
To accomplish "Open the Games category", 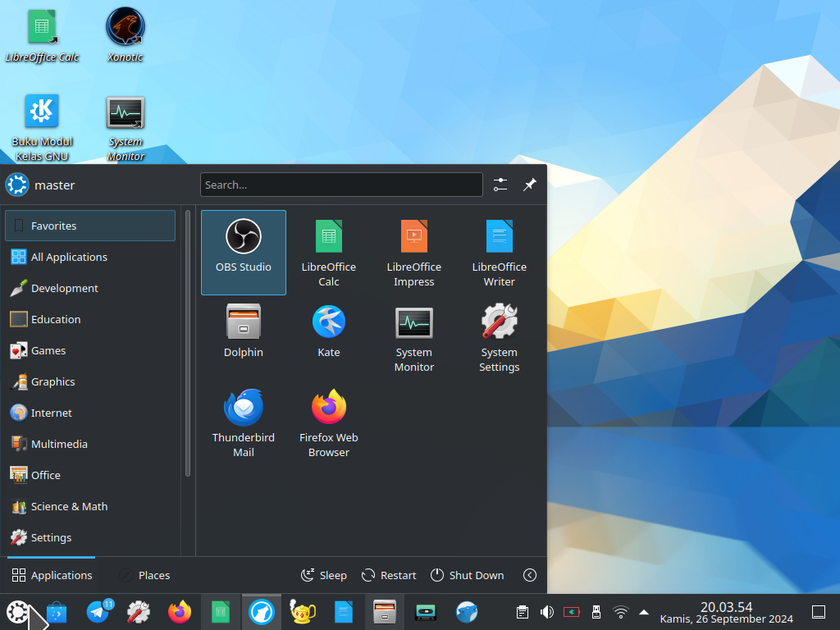I will [x=90, y=350].
